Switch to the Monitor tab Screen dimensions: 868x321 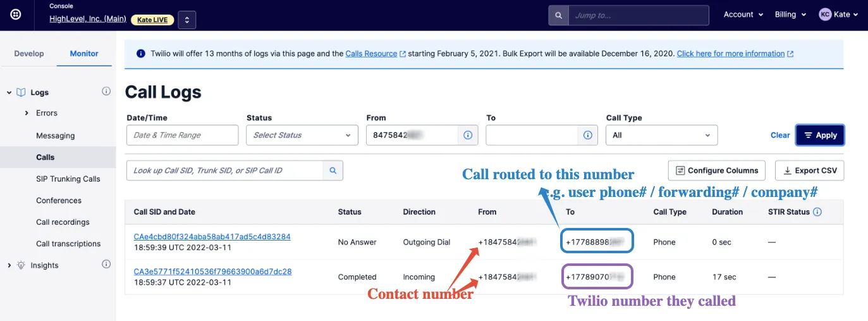pos(84,53)
